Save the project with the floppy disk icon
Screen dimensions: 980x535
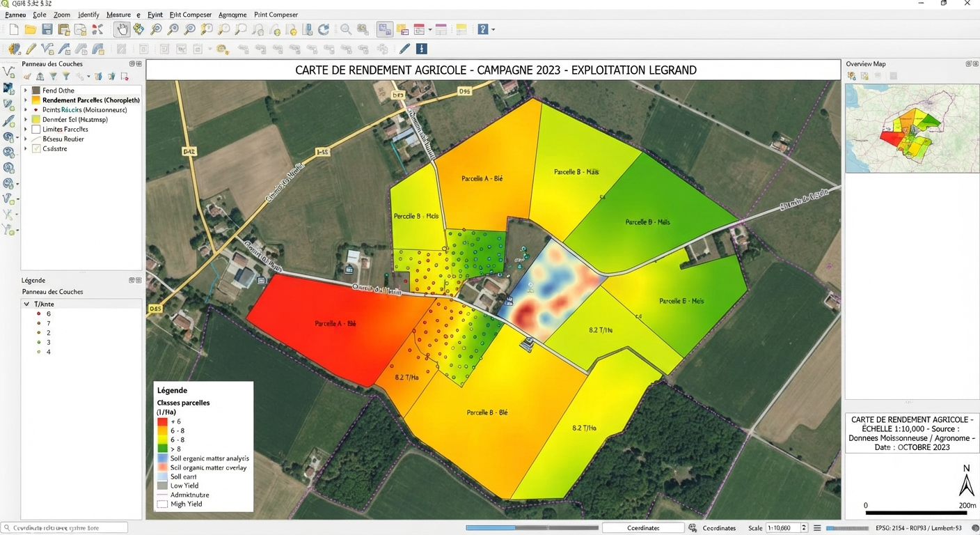click(x=47, y=29)
